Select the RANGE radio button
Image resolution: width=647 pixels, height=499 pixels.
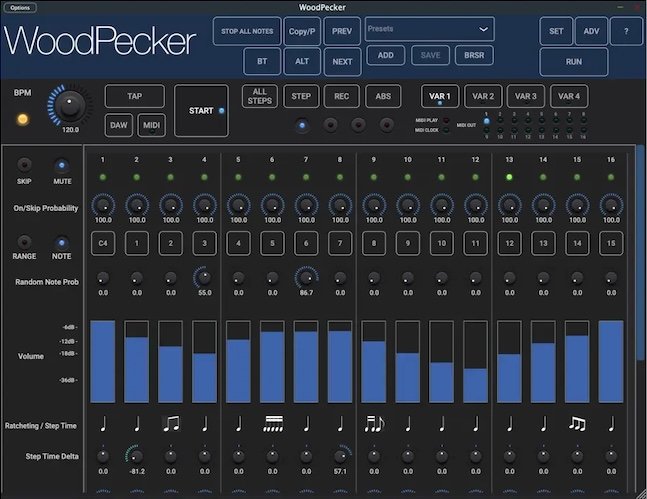point(24,241)
